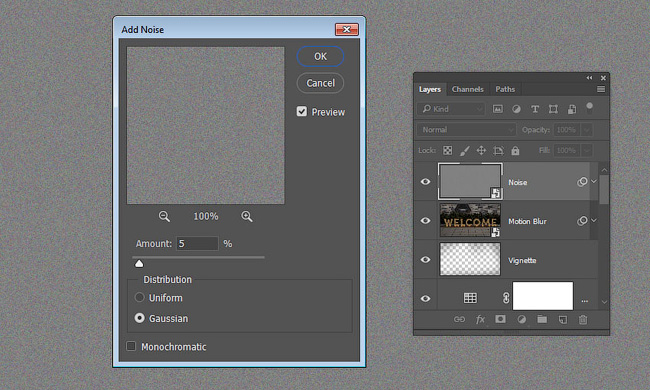The height and width of the screenshot is (390, 650).
Task: Click the adjustment layer filter icon
Action: coord(516,109)
